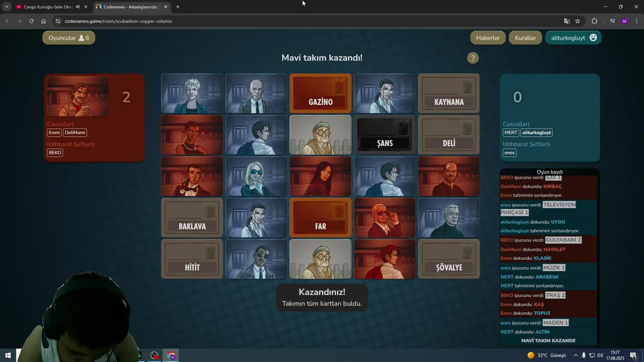Open the Kurallar rules button
644x362 pixels.
tap(525, 38)
